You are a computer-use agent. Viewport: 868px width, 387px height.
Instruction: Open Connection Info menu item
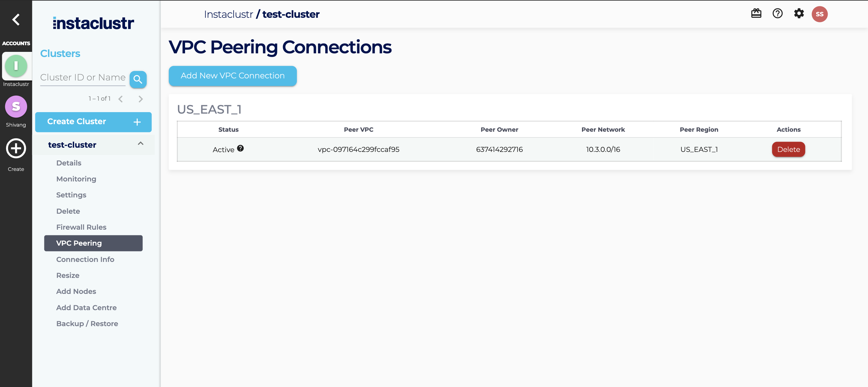pos(85,259)
